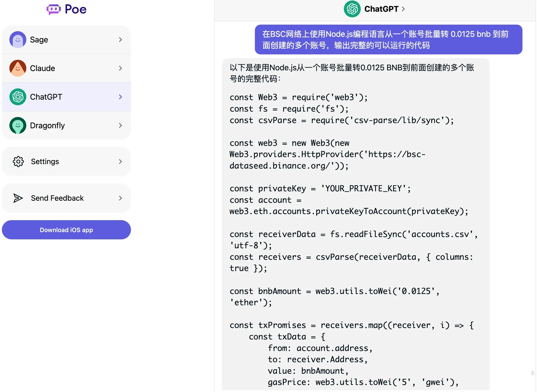
Task: Open the Settings menu item
Action: point(66,162)
